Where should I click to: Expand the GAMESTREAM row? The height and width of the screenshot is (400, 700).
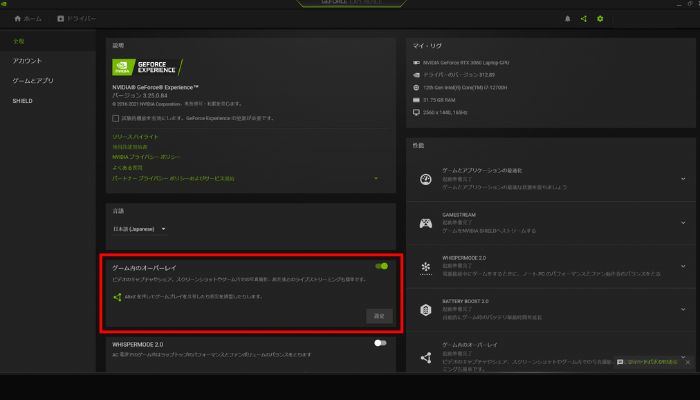[x=683, y=223]
